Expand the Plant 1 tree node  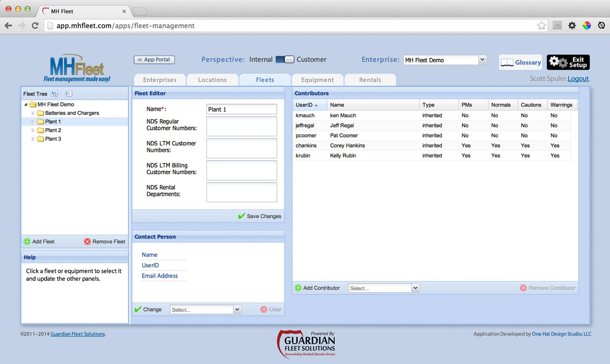click(33, 122)
